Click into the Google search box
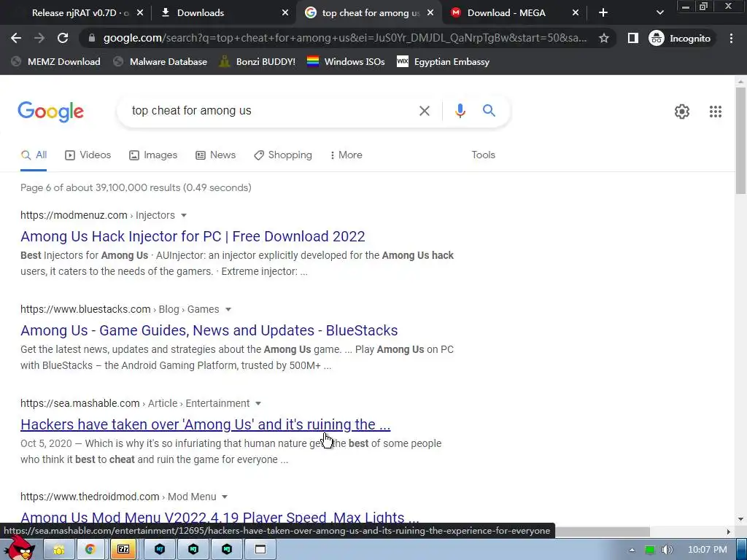The width and height of the screenshot is (747, 560). (267, 111)
